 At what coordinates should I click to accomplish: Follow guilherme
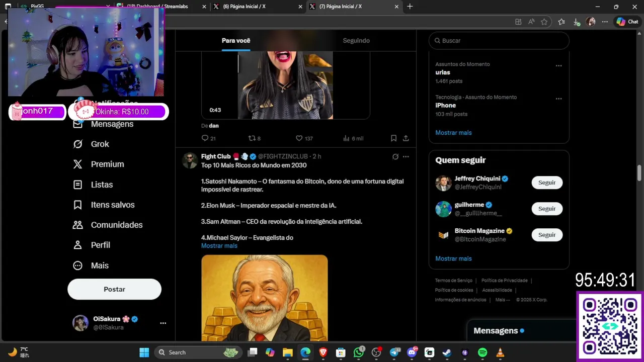click(x=547, y=209)
